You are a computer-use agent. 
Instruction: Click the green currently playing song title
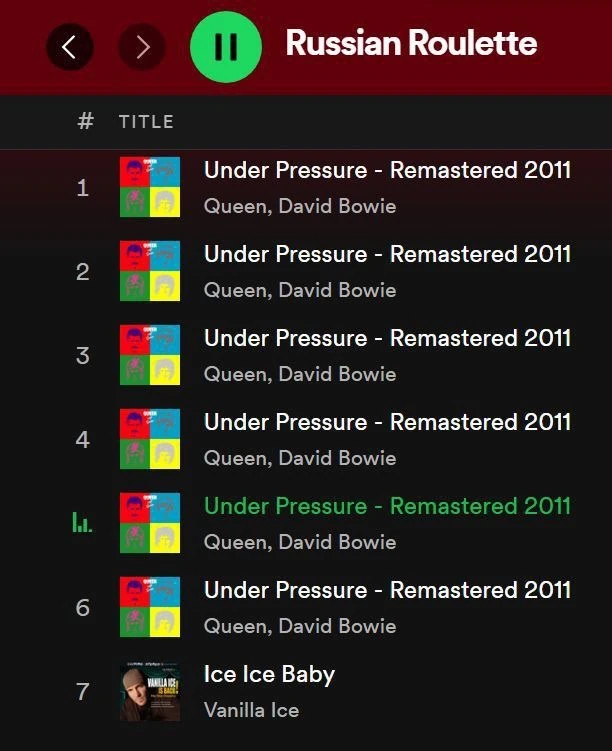(387, 506)
